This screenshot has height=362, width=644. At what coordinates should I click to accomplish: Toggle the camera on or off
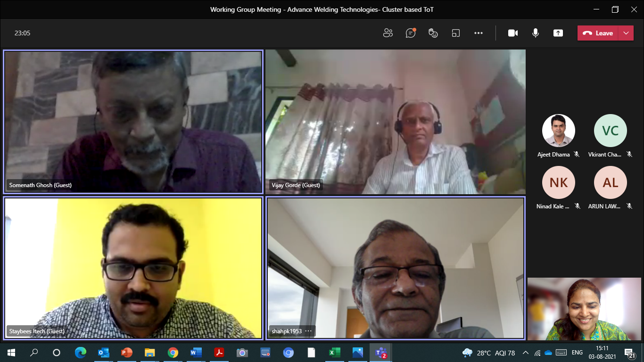pos(513,33)
